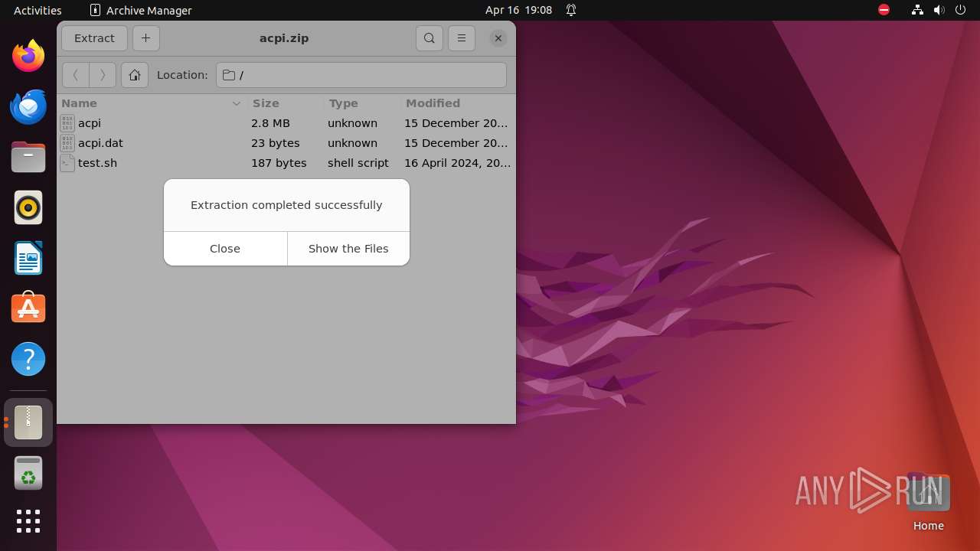Click the 23 bytes size cell
Viewport: 980px width, 551px height.
pyautogui.click(x=276, y=143)
